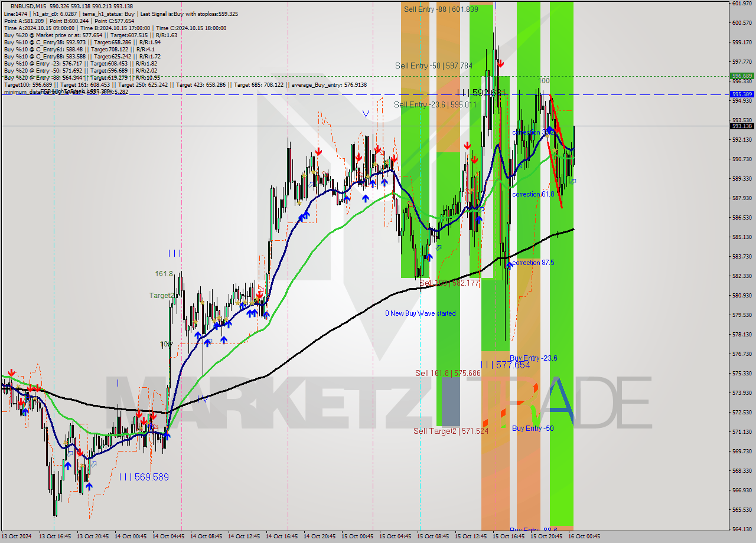Click the '14 Oct 08:45' time label
Viewport: 756px width, 543px height.
tap(206, 537)
